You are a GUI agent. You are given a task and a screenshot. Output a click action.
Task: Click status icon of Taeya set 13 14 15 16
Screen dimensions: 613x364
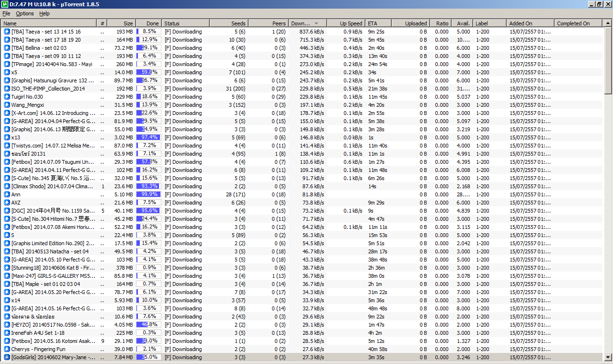[7, 32]
